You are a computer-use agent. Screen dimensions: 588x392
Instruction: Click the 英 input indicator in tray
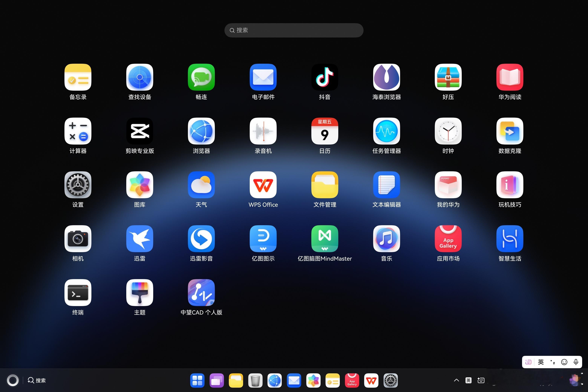(x=469, y=380)
